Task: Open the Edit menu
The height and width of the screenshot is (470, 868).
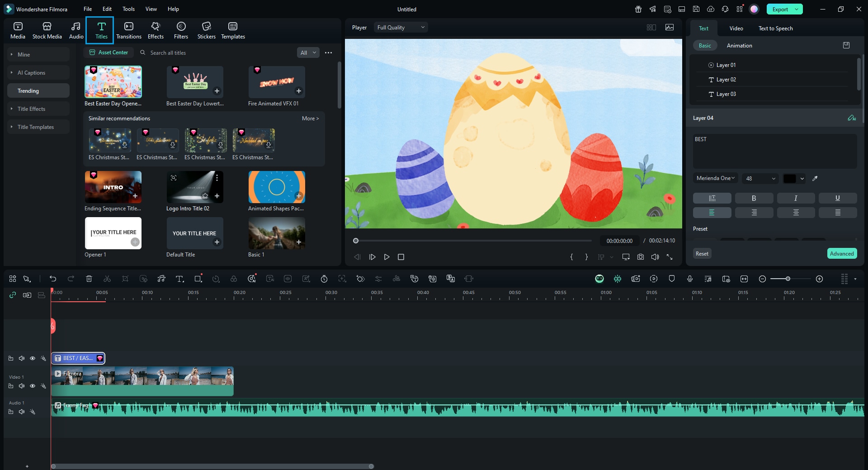Action: [x=107, y=9]
